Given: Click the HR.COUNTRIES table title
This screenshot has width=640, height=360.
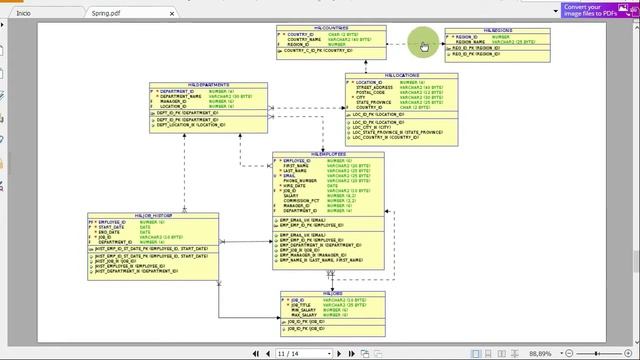Looking at the screenshot, I should click(331, 28).
